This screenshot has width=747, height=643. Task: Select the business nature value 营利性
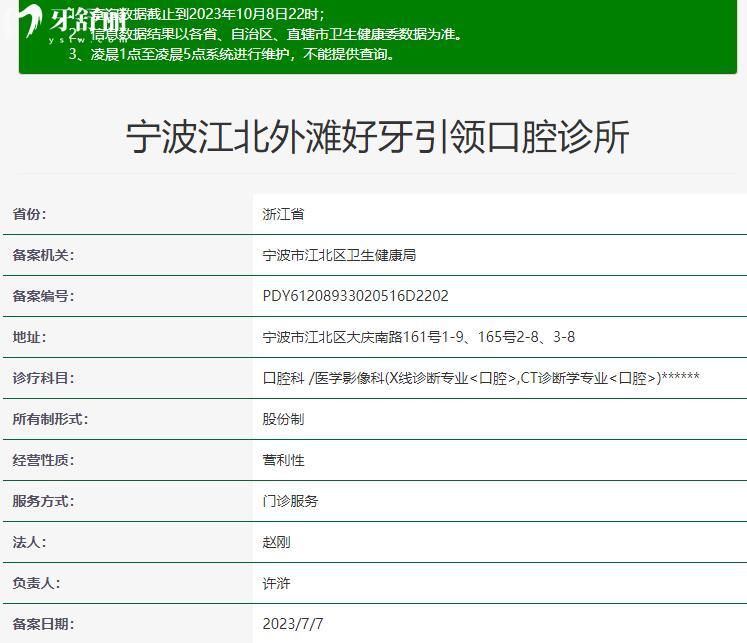(283, 460)
